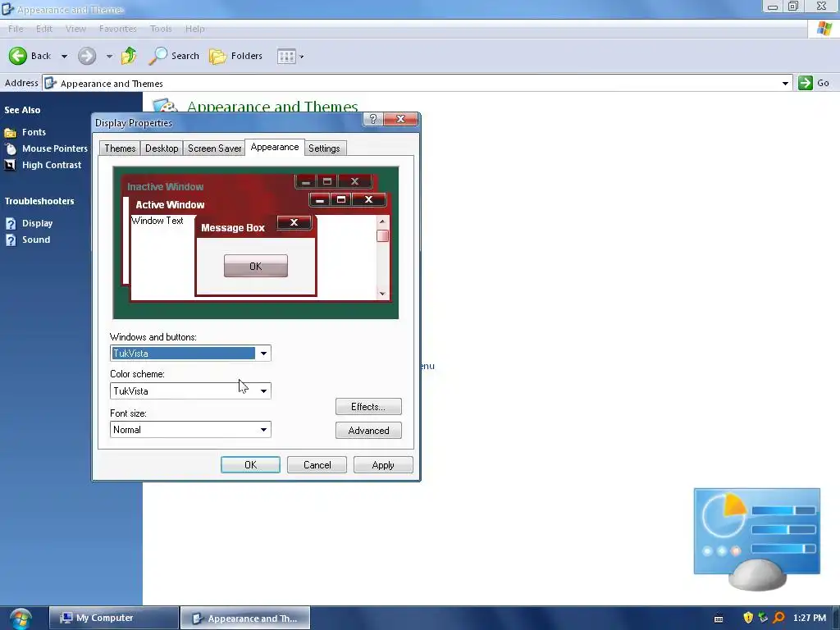Viewport: 840px width, 630px height.
Task: Click the help question mark in Display Properties
Action: 373,119
